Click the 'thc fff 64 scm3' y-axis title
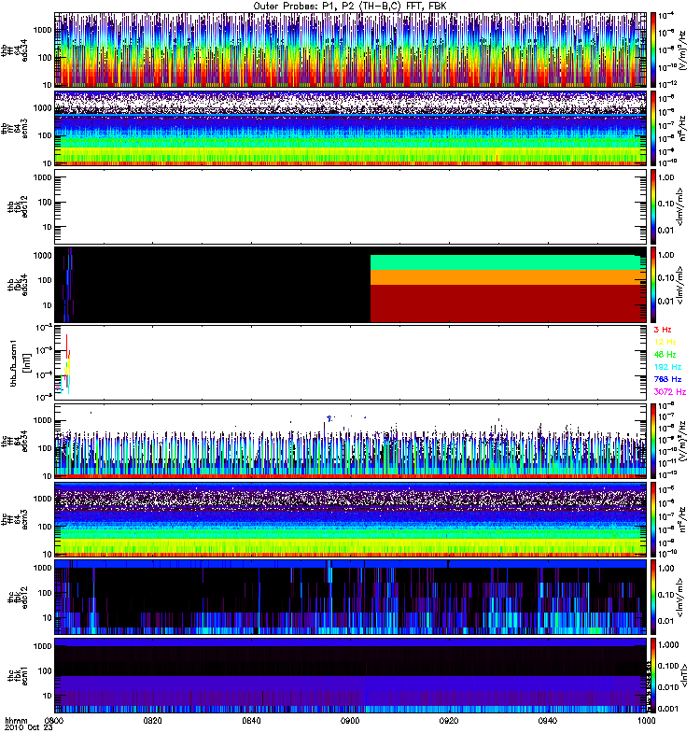The width and height of the screenshot is (700, 747). tap(14, 520)
